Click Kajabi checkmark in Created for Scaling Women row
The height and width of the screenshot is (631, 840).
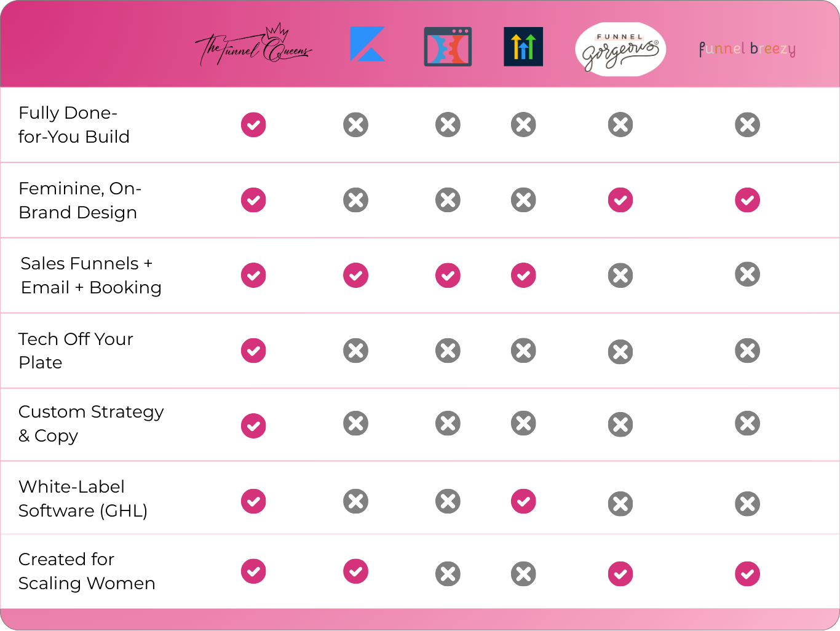coord(356,571)
